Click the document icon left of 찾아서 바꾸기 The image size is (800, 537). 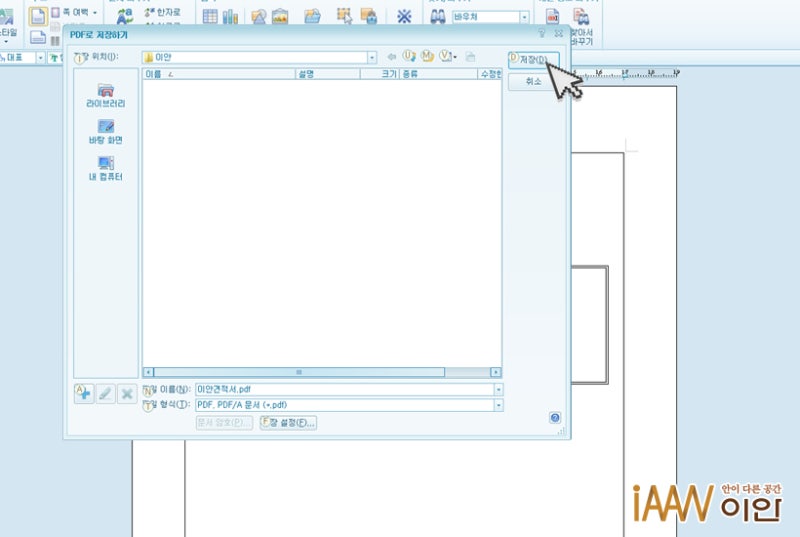pyautogui.click(x=553, y=16)
